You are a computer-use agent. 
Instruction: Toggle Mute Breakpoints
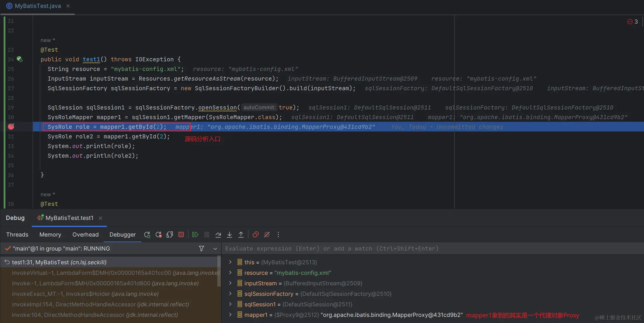pos(267,235)
